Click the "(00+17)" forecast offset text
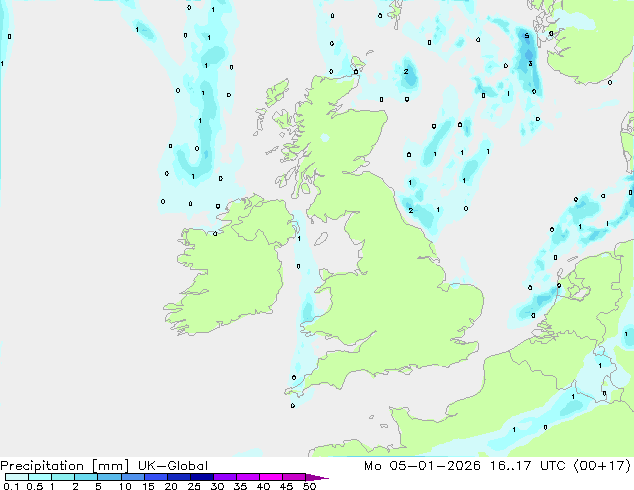634x490 pixels. pyautogui.click(x=602, y=466)
